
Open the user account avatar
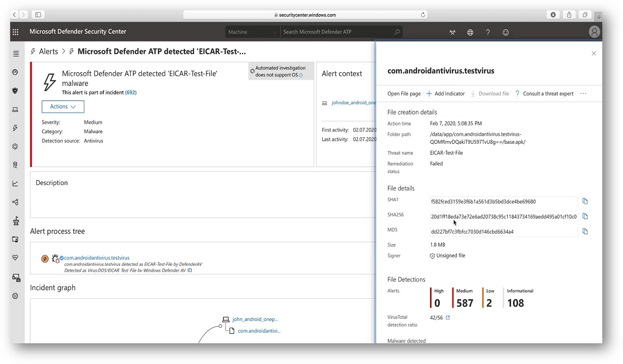coord(594,32)
